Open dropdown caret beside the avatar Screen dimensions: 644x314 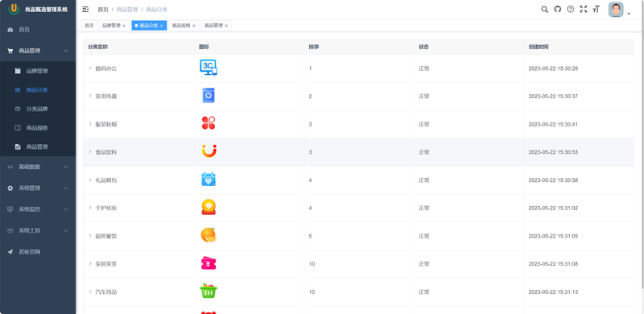pyautogui.click(x=629, y=14)
